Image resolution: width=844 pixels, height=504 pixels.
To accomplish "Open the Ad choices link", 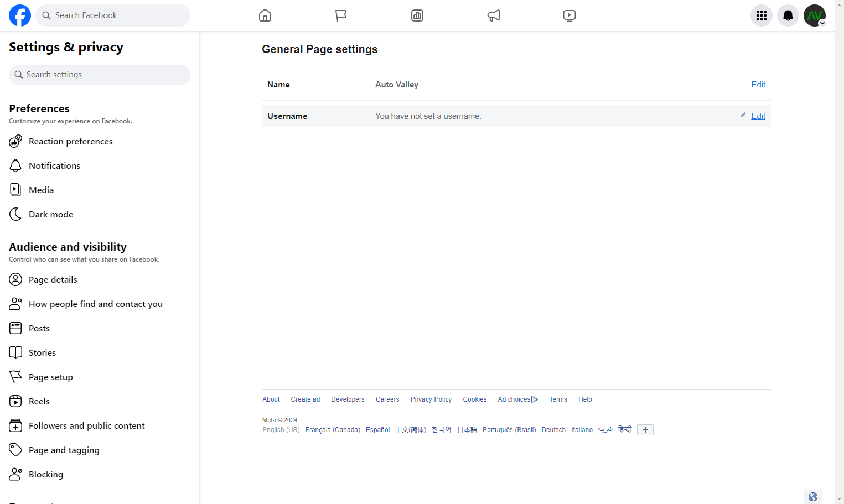I will pyautogui.click(x=518, y=399).
